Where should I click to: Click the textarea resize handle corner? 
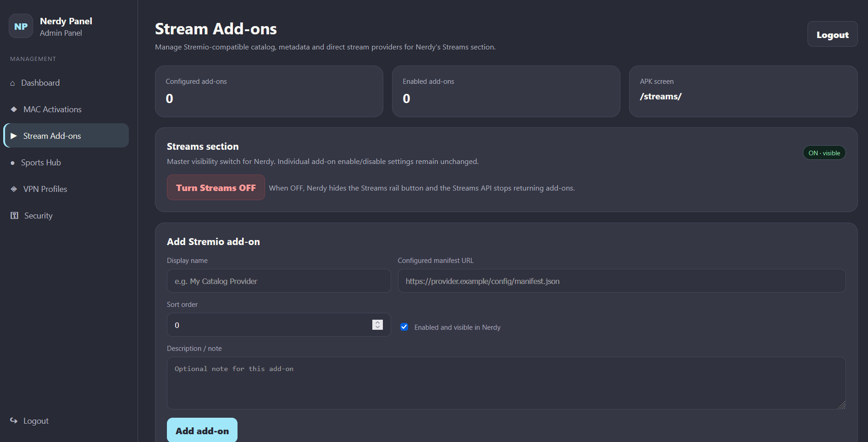click(841, 405)
